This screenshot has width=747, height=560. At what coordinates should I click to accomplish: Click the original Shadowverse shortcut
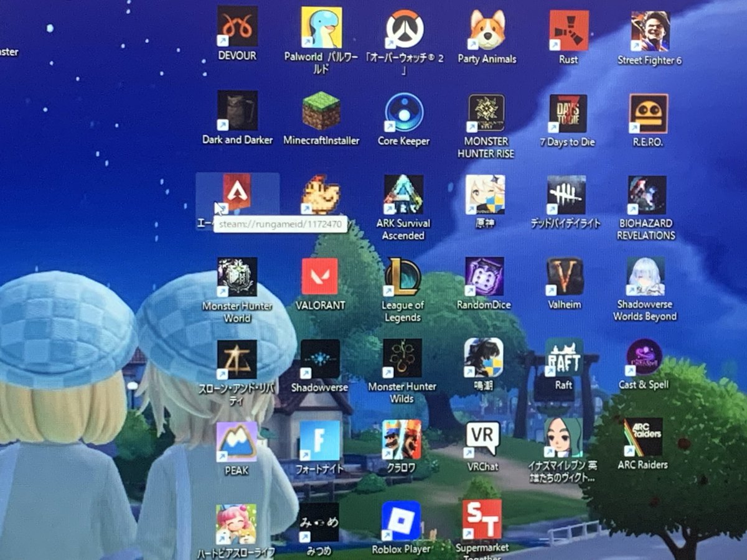coord(320,359)
